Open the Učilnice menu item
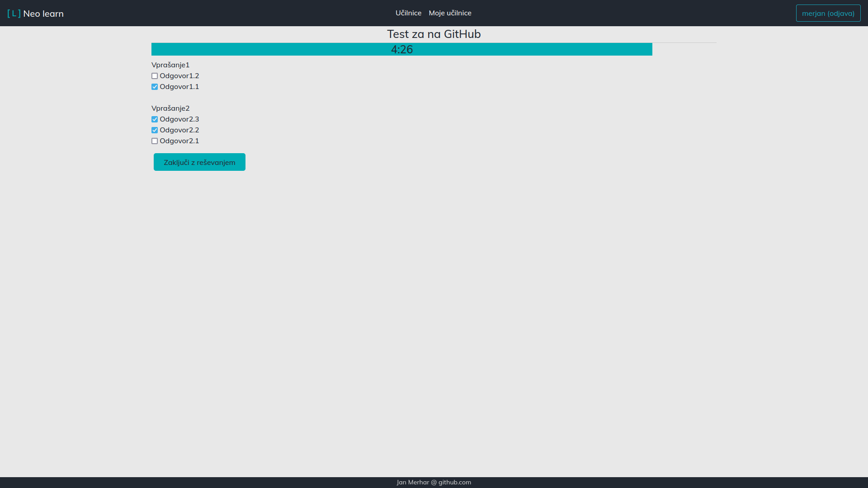The height and width of the screenshot is (488, 868). (408, 13)
